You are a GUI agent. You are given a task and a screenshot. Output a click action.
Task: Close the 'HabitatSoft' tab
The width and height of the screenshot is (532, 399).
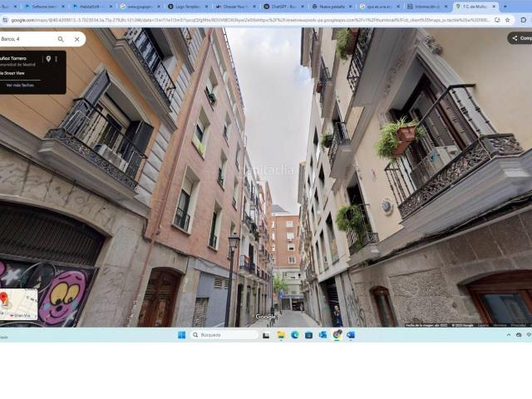111,7
